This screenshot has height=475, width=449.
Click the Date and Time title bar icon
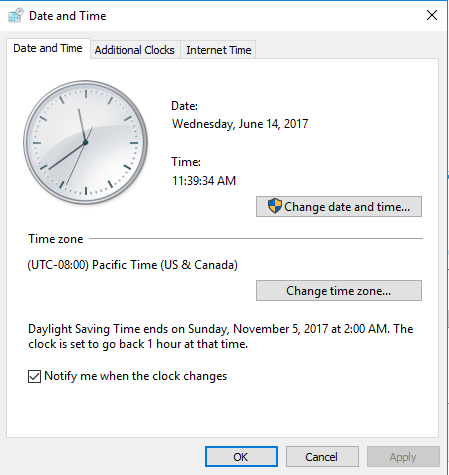coord(16,15)
